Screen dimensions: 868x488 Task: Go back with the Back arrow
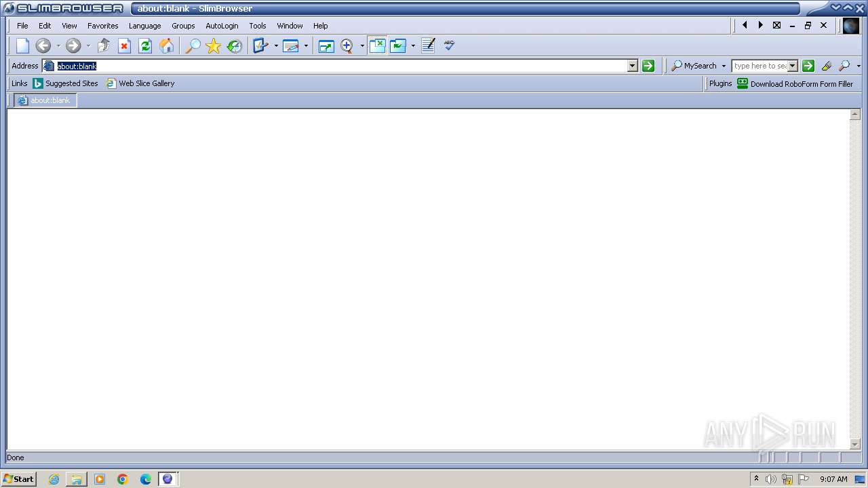[x=43, y=45]
